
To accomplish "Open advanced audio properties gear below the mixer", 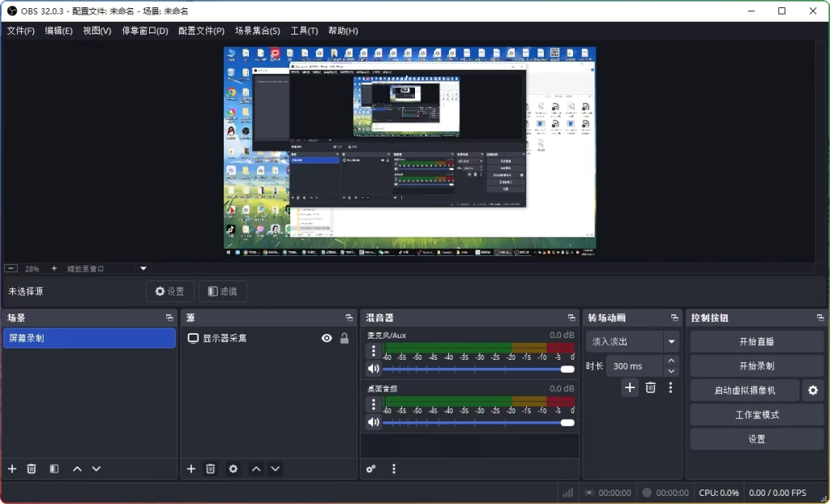I will pyautogui.click(x=370, y=468).
